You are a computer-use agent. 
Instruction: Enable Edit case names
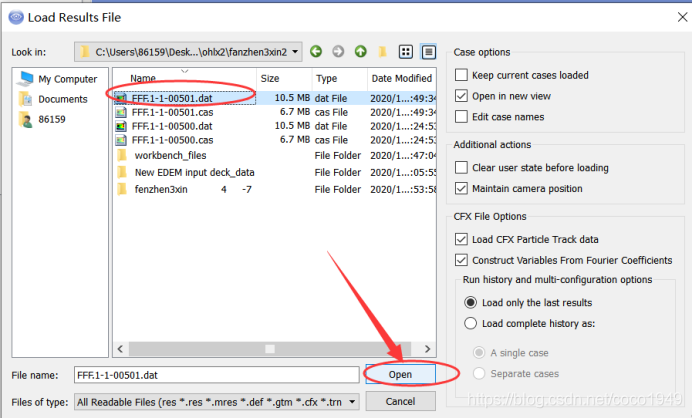pos(461,117)
